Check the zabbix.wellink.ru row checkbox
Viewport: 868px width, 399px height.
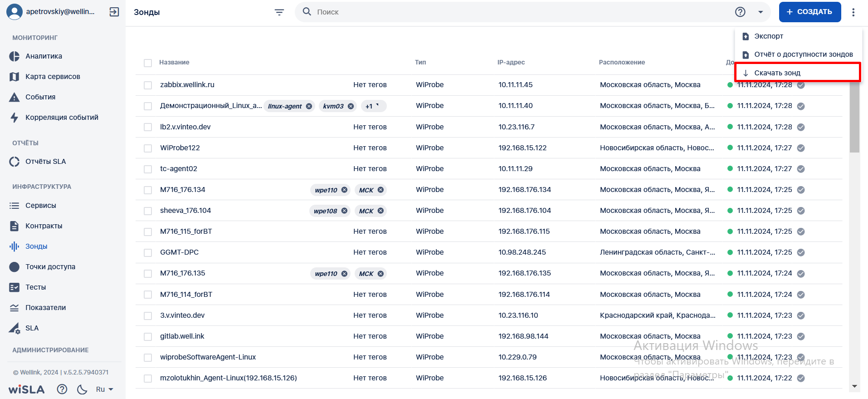click(x=148, y=85)
